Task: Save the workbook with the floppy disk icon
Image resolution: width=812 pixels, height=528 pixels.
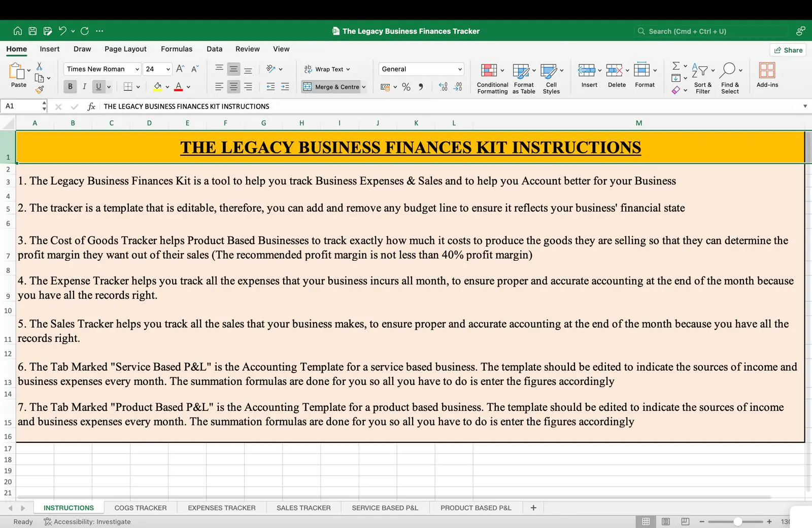Action: [x=32, y=31]
